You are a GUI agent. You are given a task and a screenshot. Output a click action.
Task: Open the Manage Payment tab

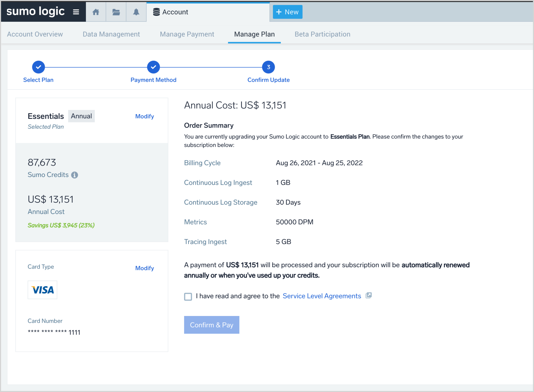point(187,34)
